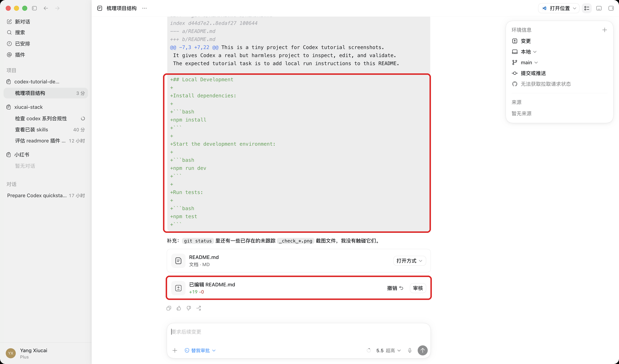Click the _check_*.png inline code

[x=296, y=241]
